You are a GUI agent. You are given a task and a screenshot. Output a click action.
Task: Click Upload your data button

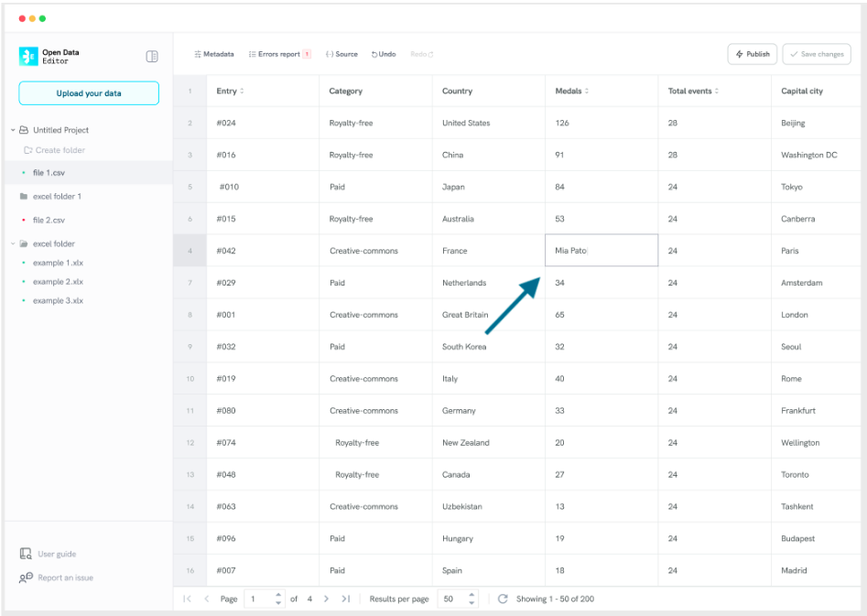tap(89, 93)
